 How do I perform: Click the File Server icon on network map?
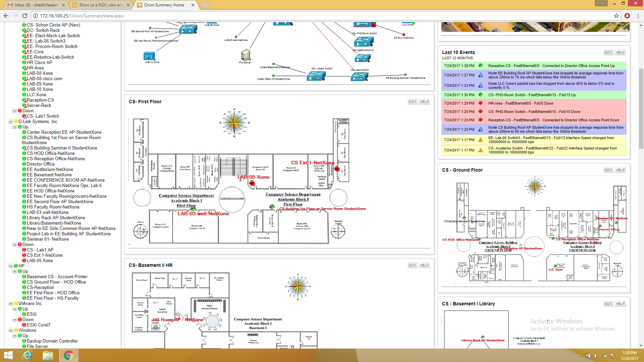[x=246, y=55]
